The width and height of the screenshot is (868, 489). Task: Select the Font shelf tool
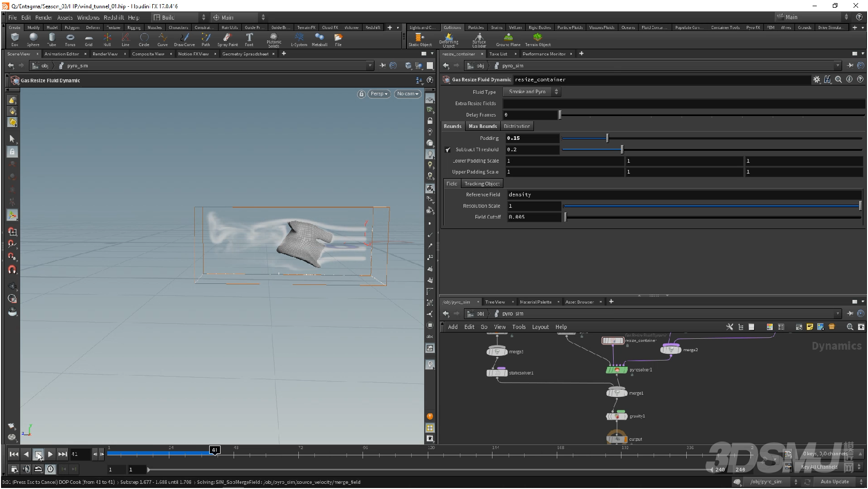249,40
